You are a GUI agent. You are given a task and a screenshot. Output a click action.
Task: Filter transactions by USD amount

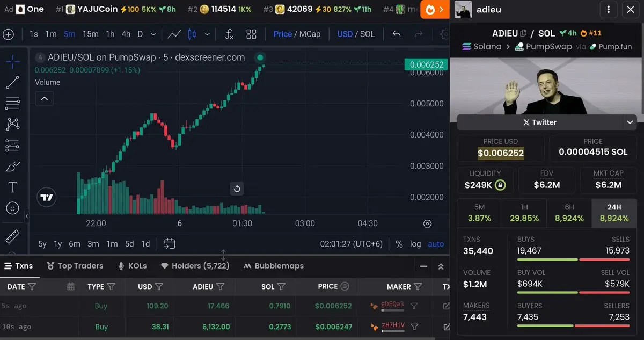click(x=159, y=286)
